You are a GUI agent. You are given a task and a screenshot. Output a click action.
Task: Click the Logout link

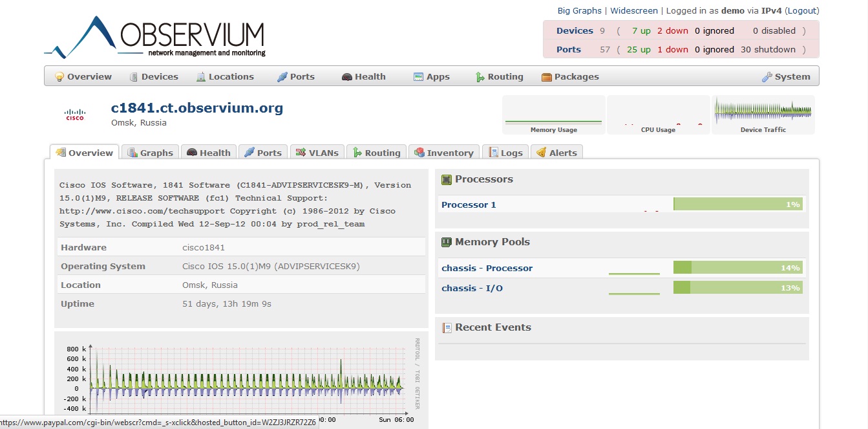pyautogui.click(x=802, y=10)
